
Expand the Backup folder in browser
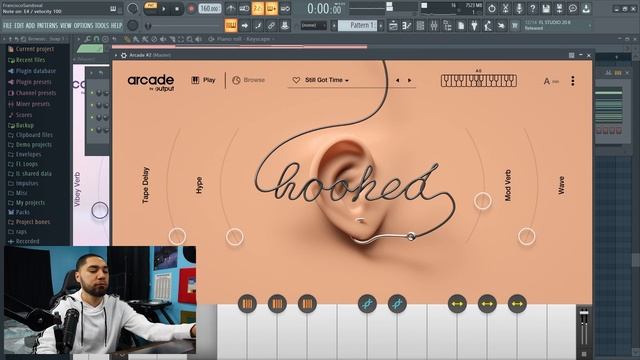click(24, 125)
